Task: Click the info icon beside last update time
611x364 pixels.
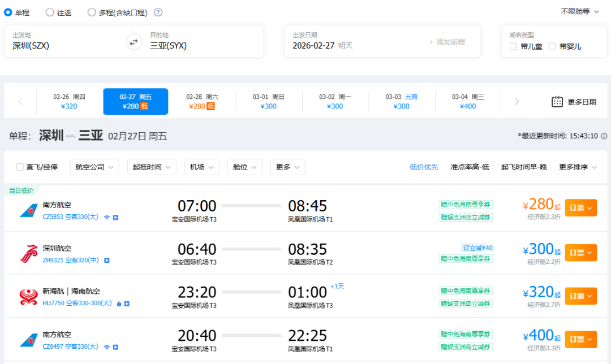Action: 604,136
